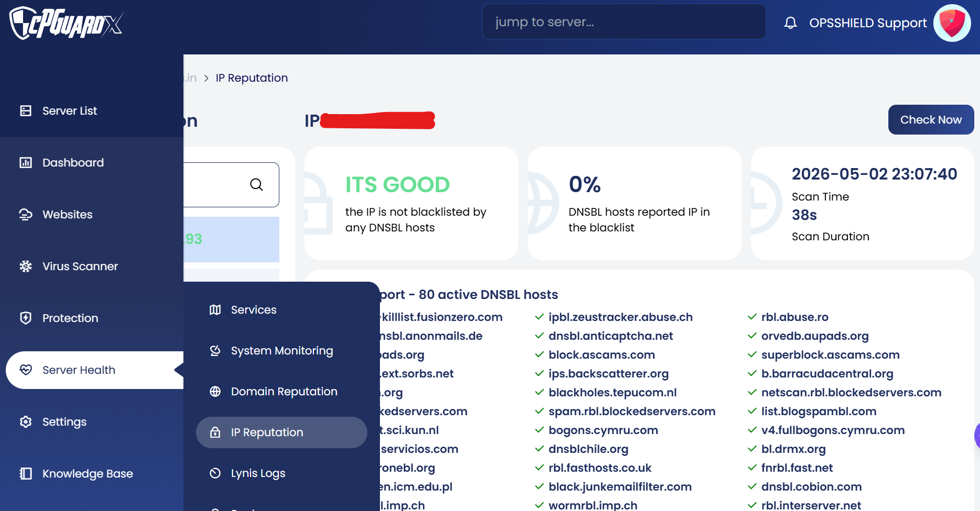Focus the jump to server field

point(624,21)
